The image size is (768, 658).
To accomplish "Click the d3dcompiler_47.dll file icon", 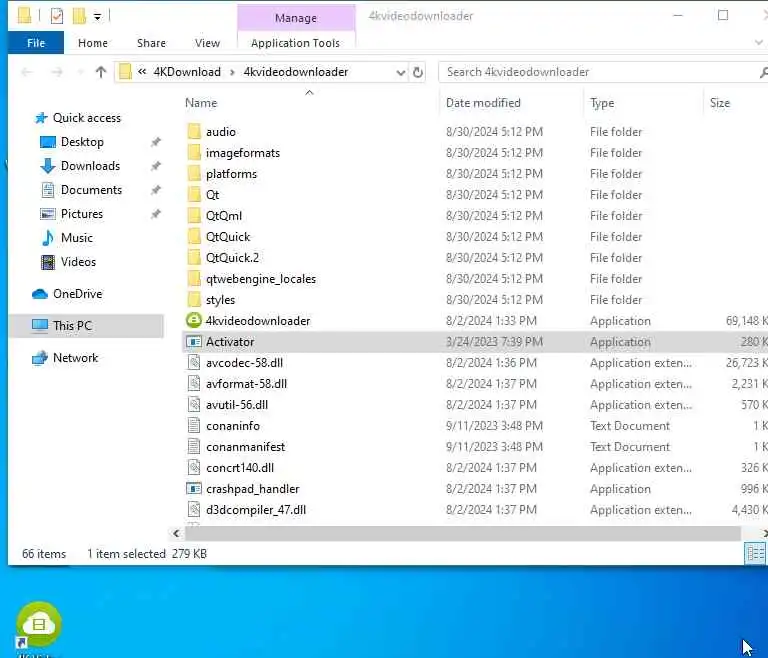I will click(194, 510).
